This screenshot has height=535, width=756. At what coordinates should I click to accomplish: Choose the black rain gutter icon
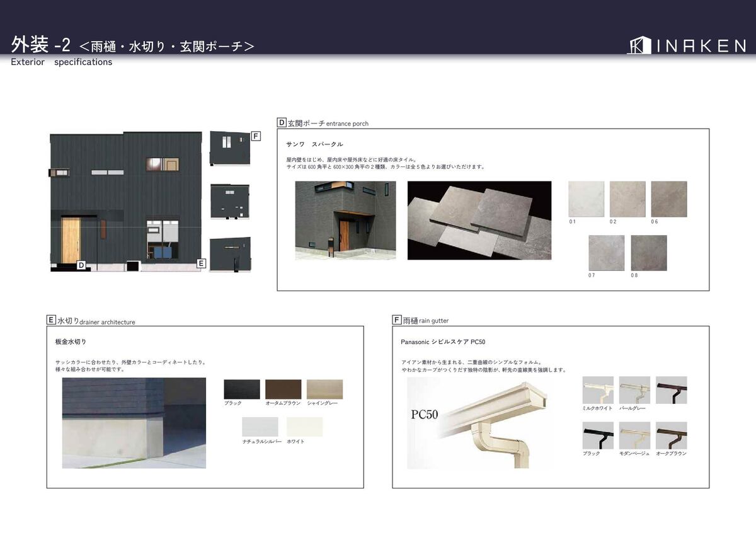click(x=598, y=435)
